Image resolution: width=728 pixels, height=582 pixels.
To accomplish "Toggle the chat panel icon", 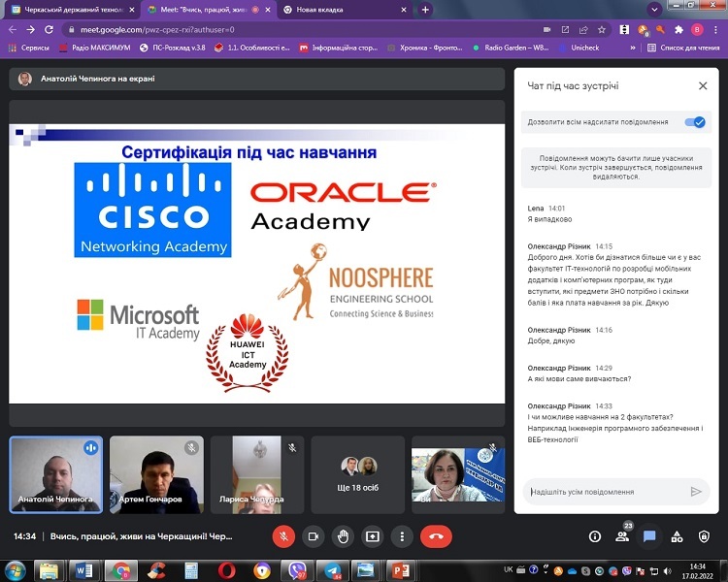I will (x=649, y=537).
